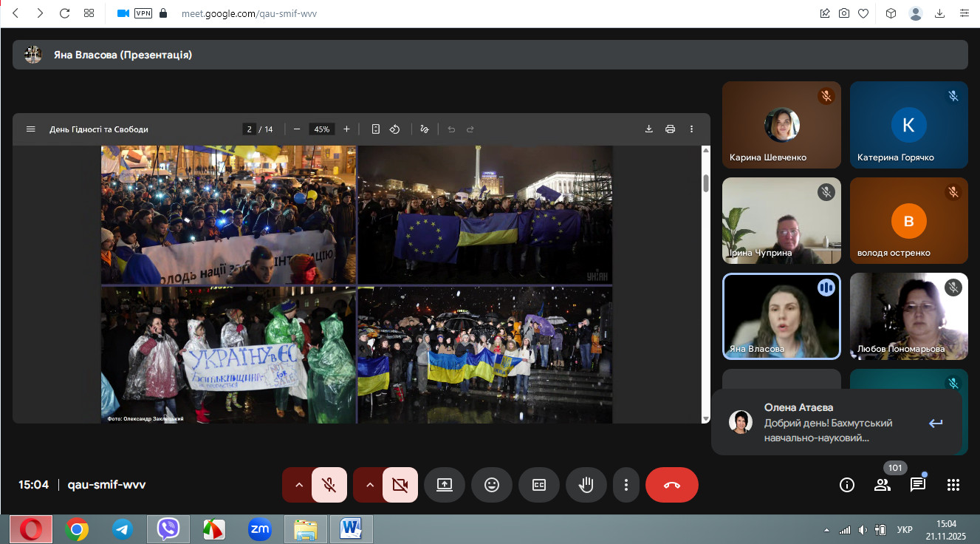Screen dimensions: 980x544
Task: Zoom in the PDF with plus button
Action: pos(346,129)
